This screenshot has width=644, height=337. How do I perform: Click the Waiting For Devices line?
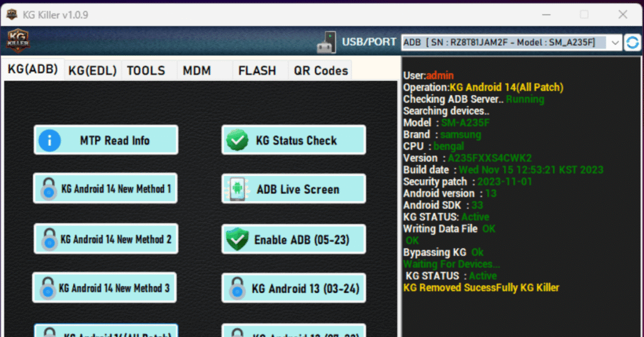coord(452,264)
